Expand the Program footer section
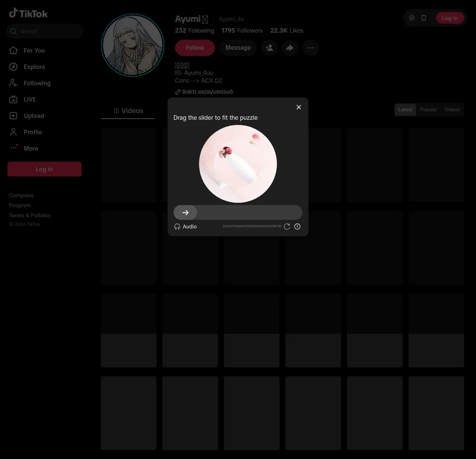 tap(20, 205)
